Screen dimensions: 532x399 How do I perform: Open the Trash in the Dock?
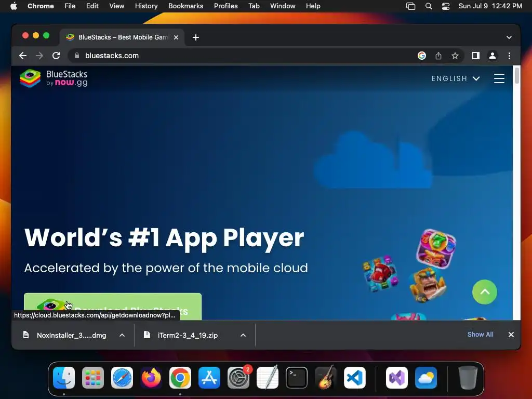pyautogui.click(x=468, y=378)
